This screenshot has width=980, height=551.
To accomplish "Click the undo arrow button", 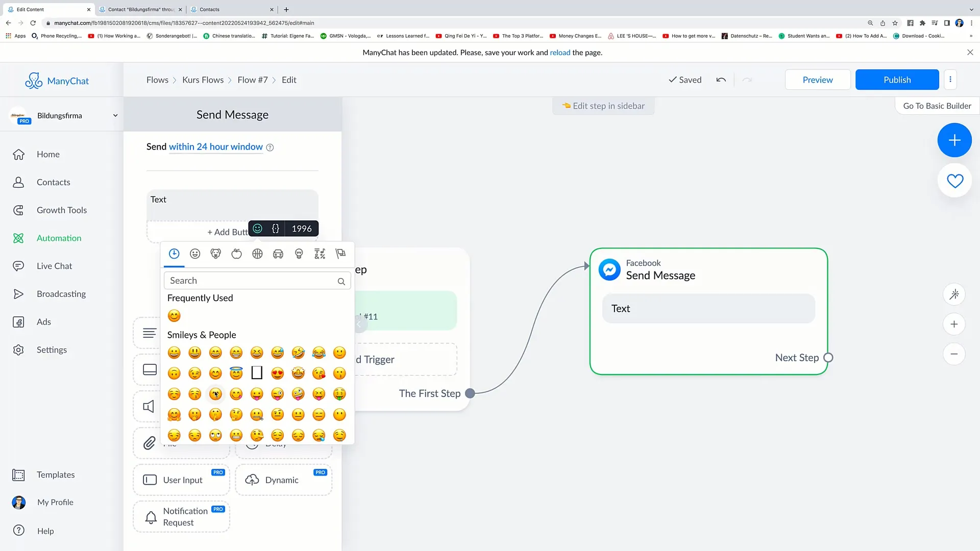I will [x=721, y=80].
